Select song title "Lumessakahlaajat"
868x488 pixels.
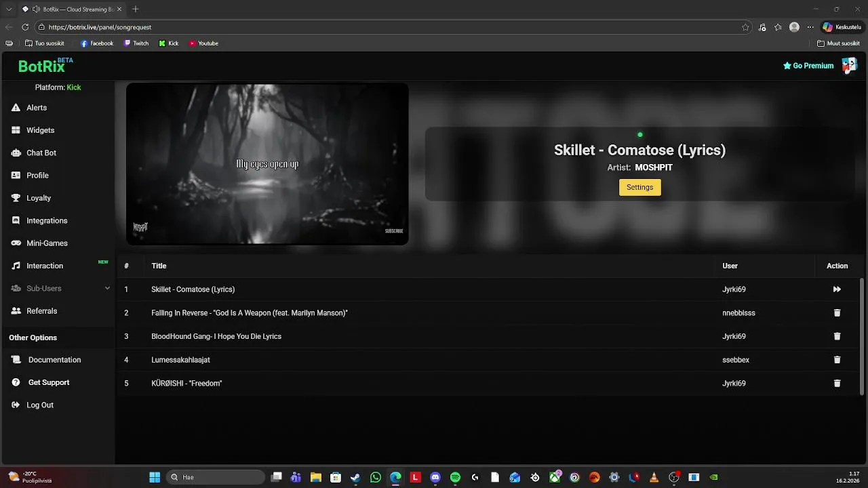[180, 360]
